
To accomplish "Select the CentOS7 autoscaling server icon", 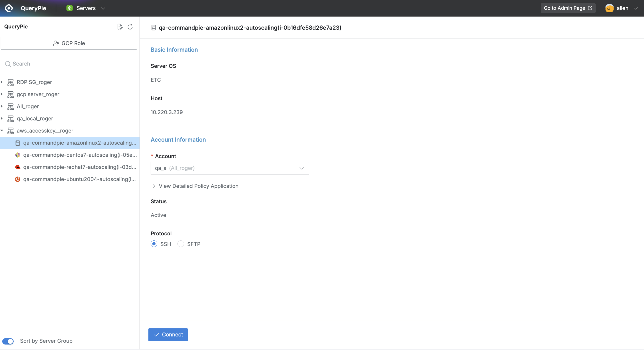I will tap(18, 155).
